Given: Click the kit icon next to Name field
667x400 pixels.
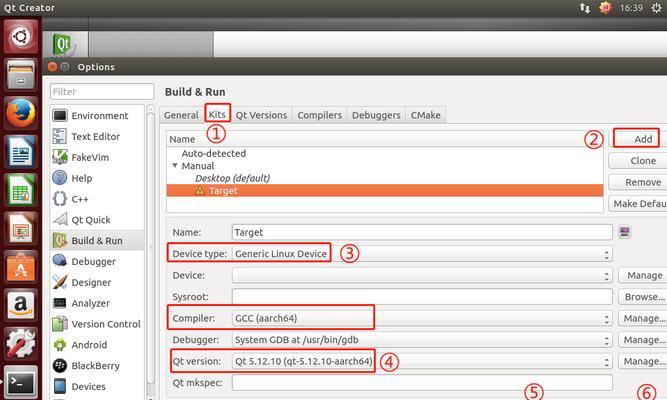Looking at the screenshot, I should [624, 232].
